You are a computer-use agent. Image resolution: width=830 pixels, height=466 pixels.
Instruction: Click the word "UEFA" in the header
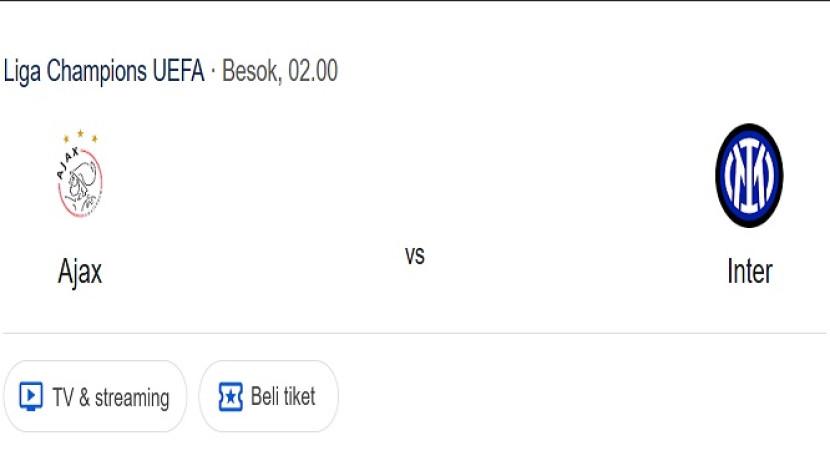pyautogui.click(x=178, y=71)
